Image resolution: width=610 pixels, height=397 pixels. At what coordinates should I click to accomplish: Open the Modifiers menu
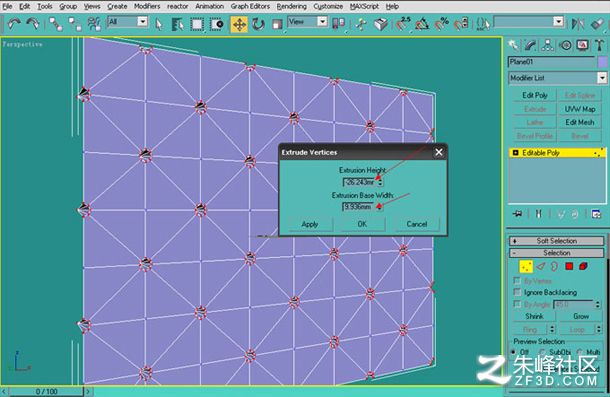[147, 6]
